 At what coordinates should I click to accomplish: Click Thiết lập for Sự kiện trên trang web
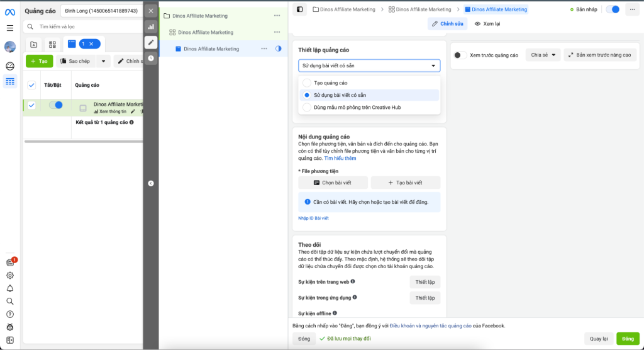(425, 282)
